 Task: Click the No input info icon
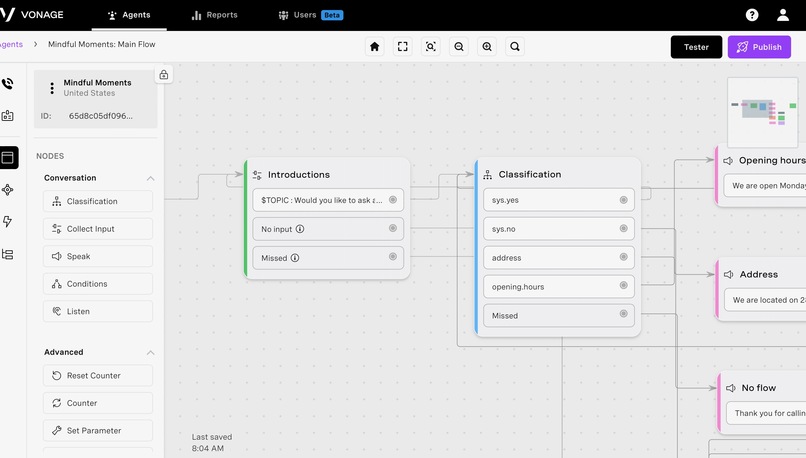tap(300, 229)
